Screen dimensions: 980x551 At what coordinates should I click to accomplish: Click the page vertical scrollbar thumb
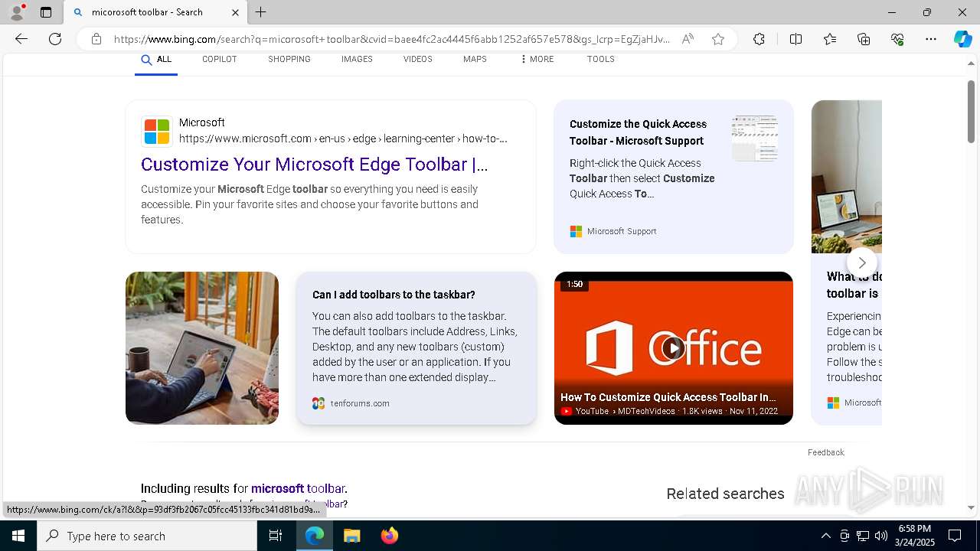point(972,112)
